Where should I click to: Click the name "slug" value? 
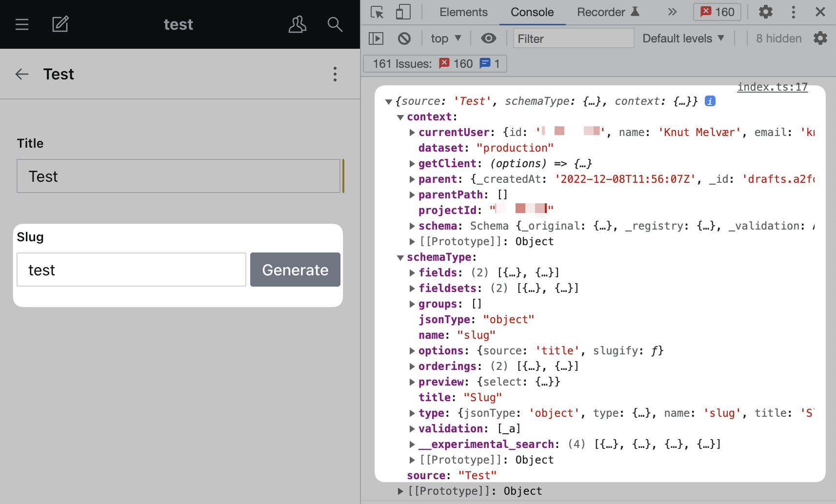(x=476, y=335)
